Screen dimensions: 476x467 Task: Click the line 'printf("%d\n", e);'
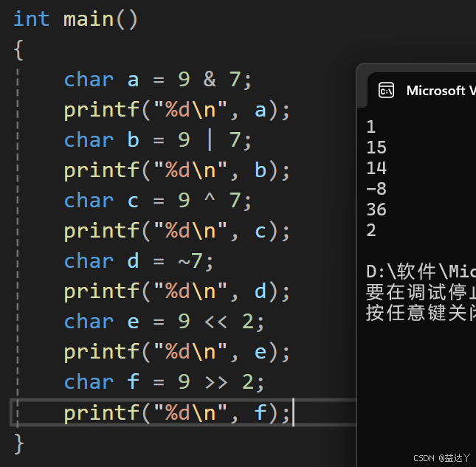(177, 352)
